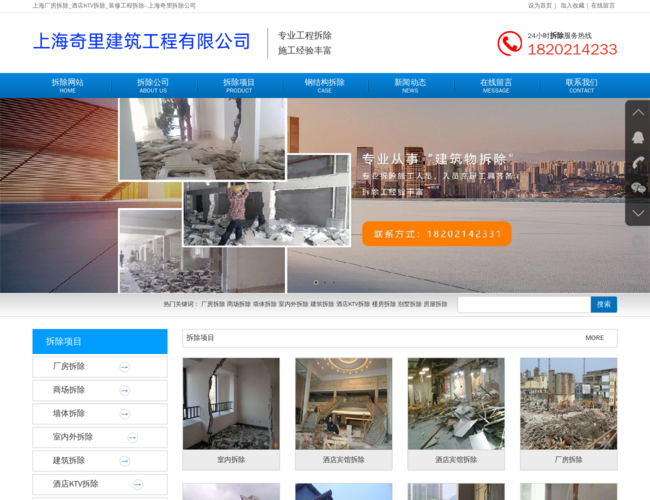Click keyword 建筑拆除 in hot keywords
This screenshot has width=650, height=500.
pos(322,304)
